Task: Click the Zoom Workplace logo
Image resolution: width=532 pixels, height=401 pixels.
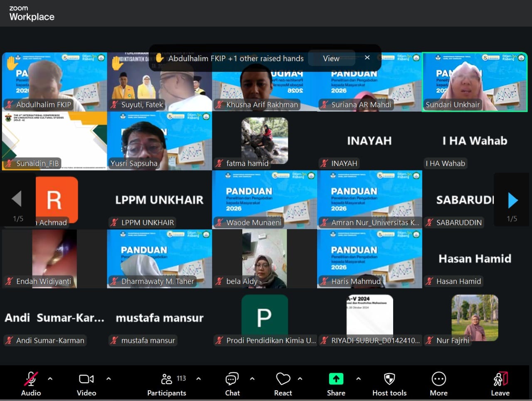Action: [32, 14]
